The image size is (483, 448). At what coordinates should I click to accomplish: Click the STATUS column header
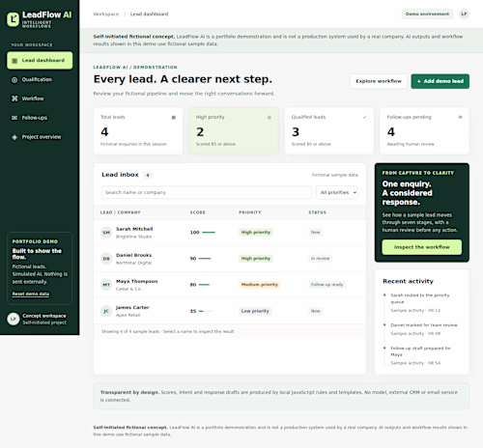point(318,212)
